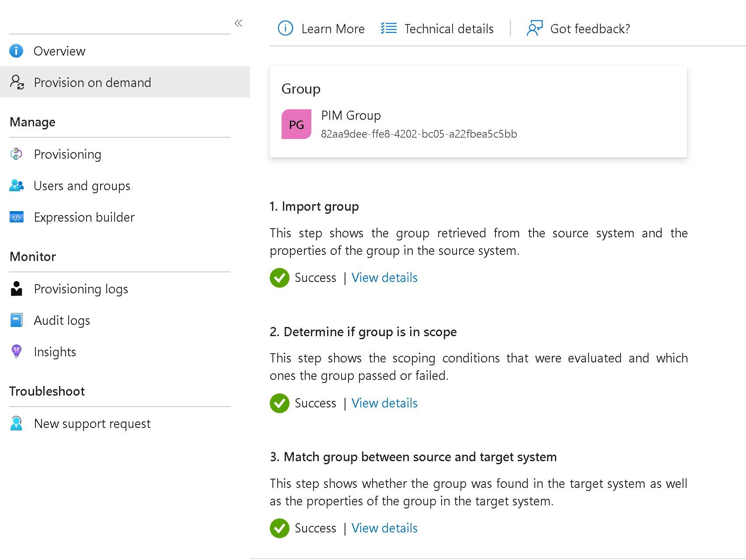Click the Expression builder code icon
Image resolution: width=746 pixels, height=560 pixels.
(x=17, y=217)
